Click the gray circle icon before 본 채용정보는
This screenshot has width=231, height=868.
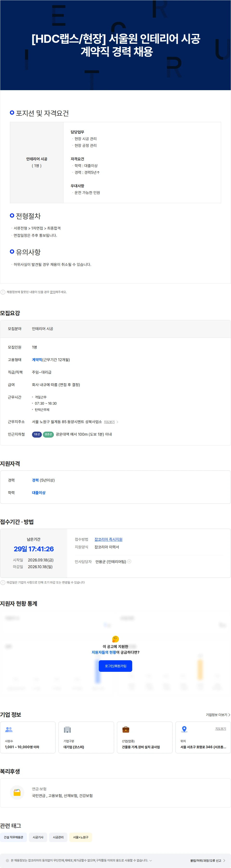point(7,860)
